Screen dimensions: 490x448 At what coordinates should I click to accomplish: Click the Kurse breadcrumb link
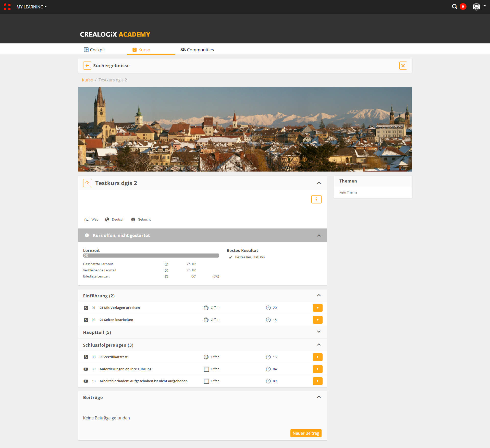[x=87, y=80]
